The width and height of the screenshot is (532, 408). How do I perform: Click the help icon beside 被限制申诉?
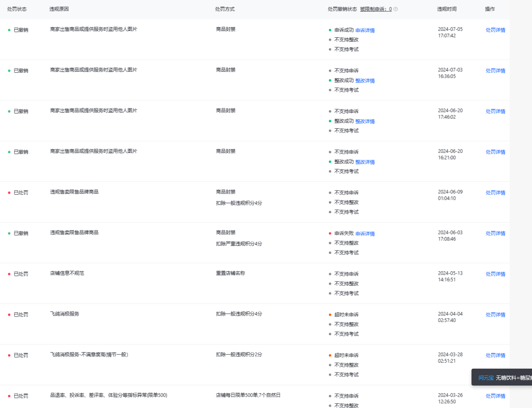pyautogui.click(x=396, y=9)
